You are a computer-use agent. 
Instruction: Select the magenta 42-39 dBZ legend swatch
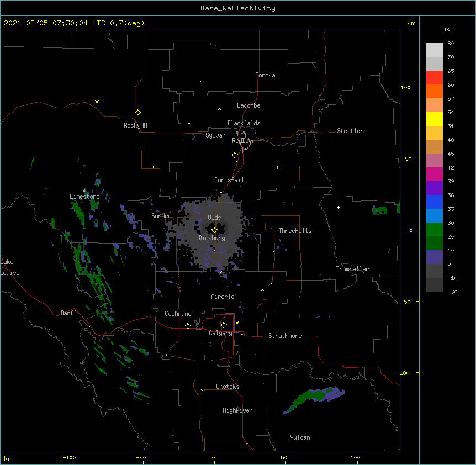click(434, 174)
